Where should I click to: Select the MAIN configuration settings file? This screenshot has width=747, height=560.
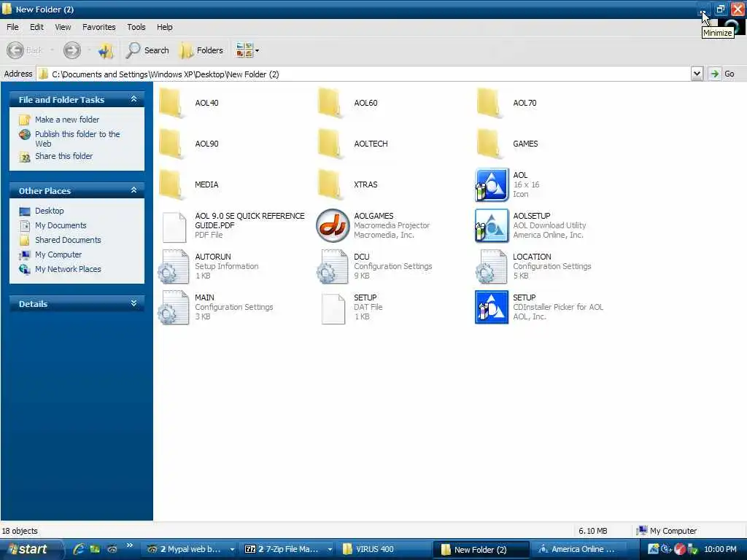tap(216, 307)
